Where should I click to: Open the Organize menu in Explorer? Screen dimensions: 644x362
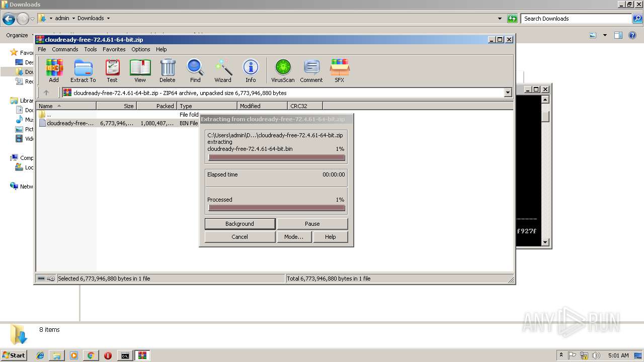coord(19,35)
